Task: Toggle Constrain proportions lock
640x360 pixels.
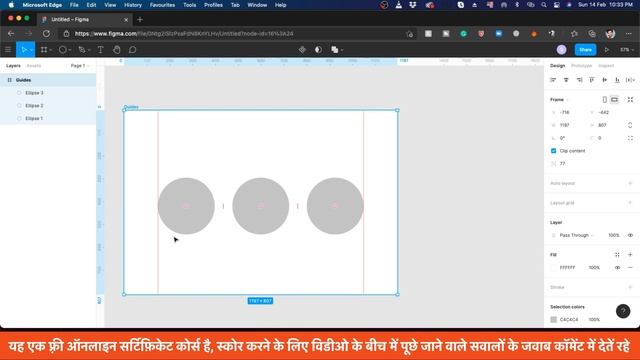Action: tap(630, 125)
